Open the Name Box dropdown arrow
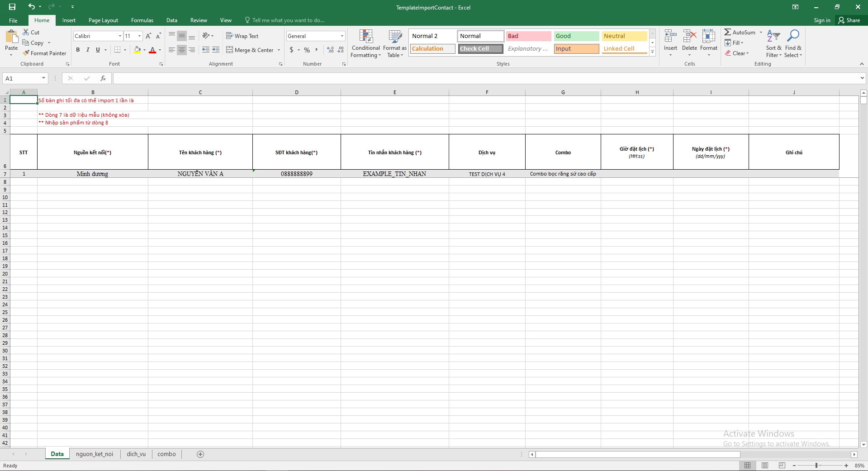868x471 pixels. [43, 78]
